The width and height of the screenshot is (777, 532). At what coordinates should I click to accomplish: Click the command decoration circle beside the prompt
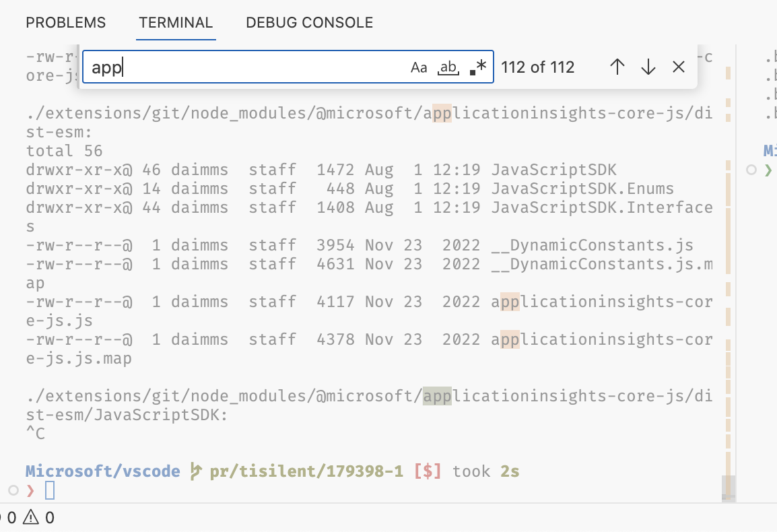(15, 492)
